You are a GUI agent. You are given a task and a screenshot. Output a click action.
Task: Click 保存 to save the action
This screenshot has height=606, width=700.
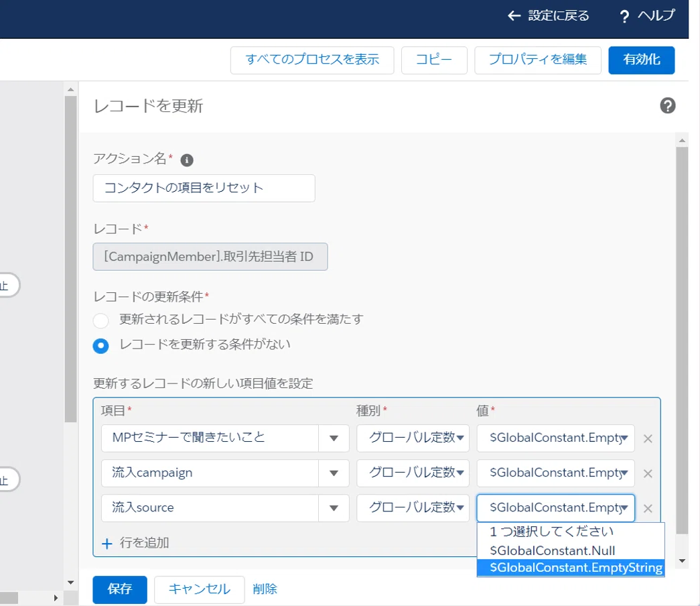point(120,589)
